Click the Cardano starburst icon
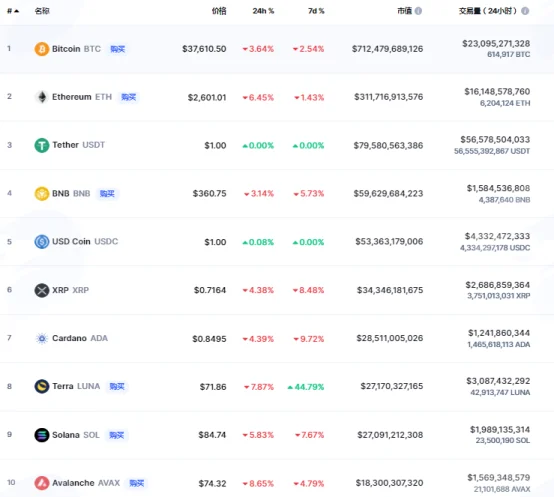554x497 pixels. tap(42, 338)
